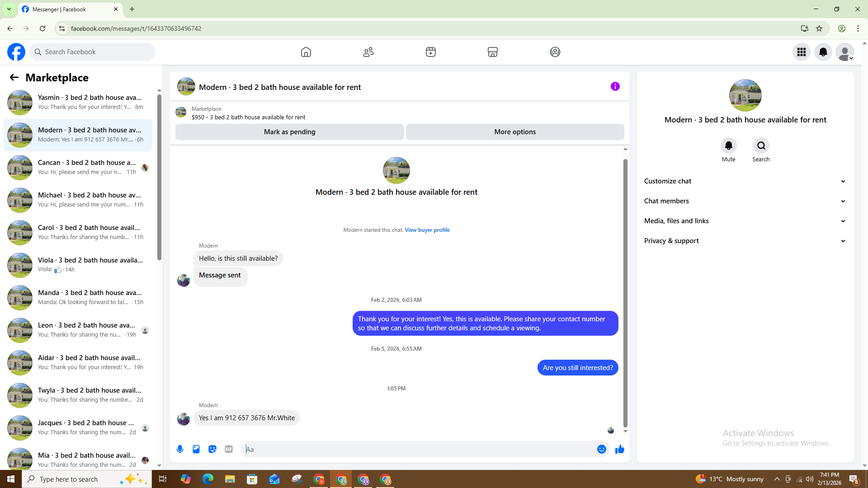Attach a file with the photo icon
The width and height of the screenshot is (868, 488).
coord(196,449)
